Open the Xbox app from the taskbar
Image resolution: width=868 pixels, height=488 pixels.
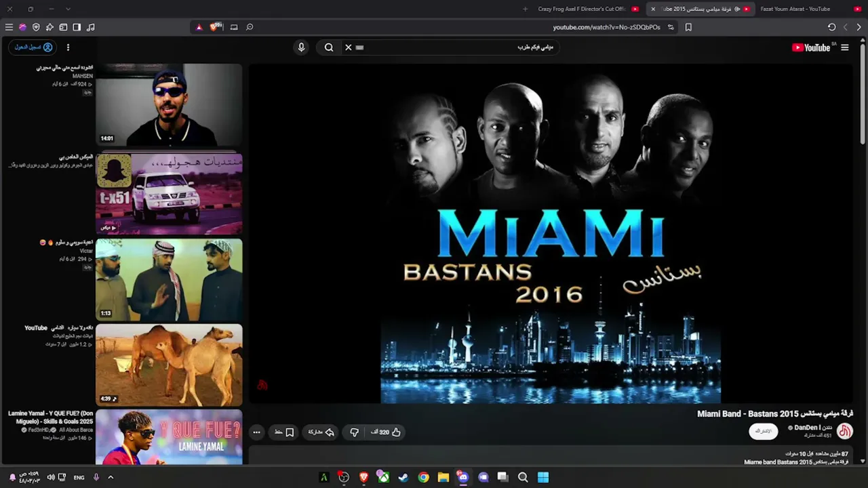(383, 477)
